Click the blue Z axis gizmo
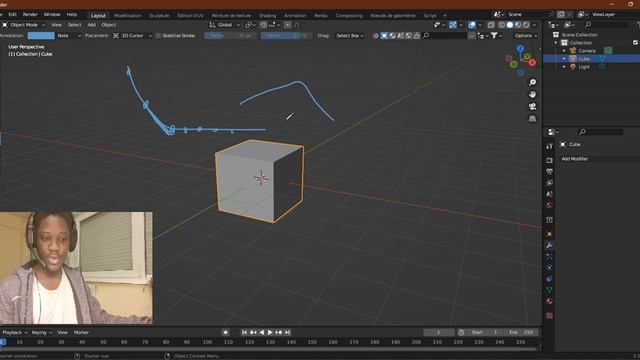 coord(520,49)
